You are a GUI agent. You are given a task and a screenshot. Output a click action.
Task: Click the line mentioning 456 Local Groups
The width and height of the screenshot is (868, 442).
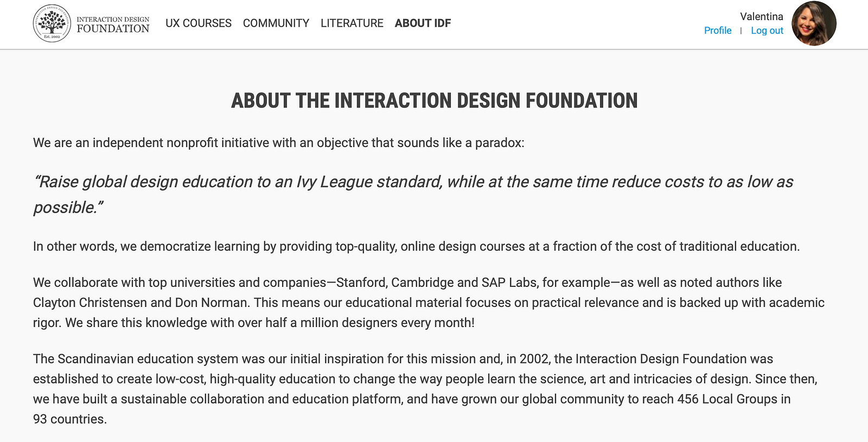point(412,399)
